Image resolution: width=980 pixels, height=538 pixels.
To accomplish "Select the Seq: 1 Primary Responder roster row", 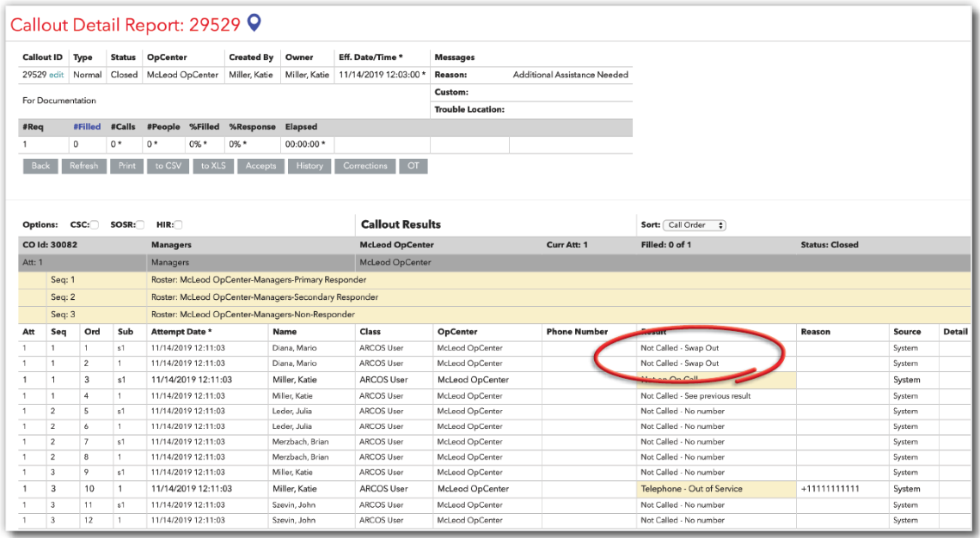I will (258, 280).
